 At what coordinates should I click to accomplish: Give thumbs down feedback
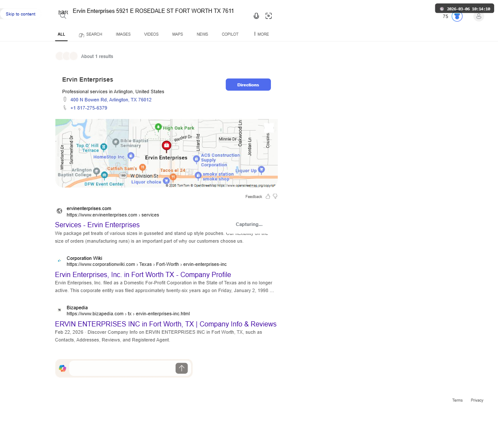point(275,196)
